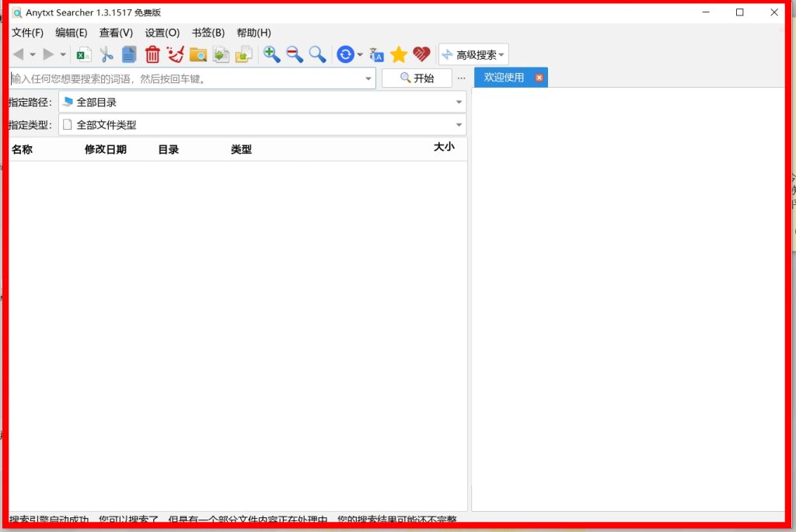Zoom out with the minus magnifier
The width and height of the screenshot is (796, 532).
pyautogui.click(x=295, y=54)
